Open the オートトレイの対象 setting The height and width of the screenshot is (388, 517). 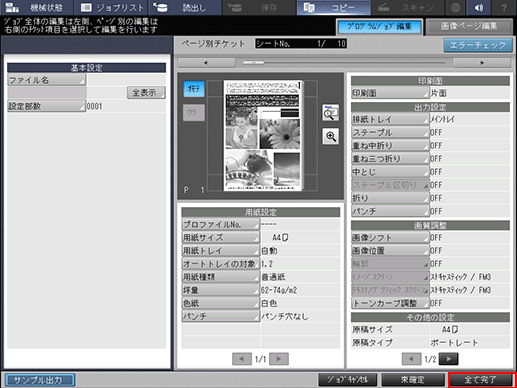[x=220, y=264]
